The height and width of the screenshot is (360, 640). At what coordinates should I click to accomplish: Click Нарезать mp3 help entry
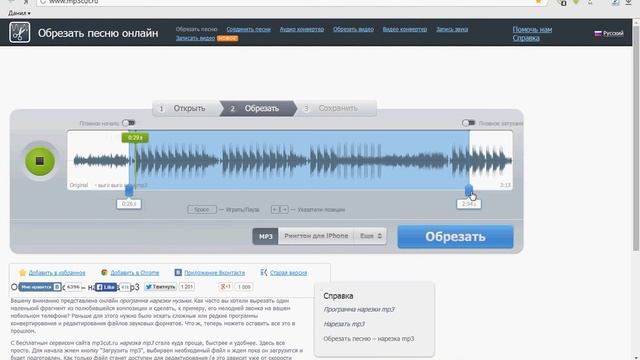[344, 324]
